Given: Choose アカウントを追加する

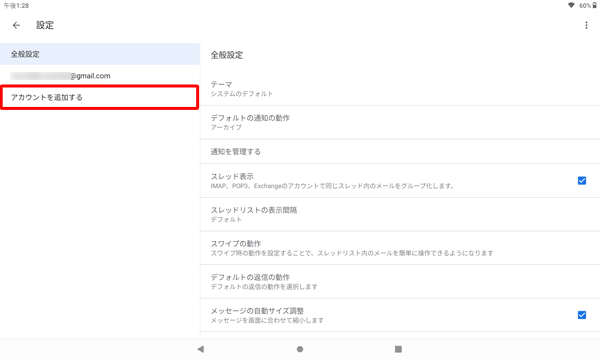Looking at the screenshot, I should (x=99, y=97).
